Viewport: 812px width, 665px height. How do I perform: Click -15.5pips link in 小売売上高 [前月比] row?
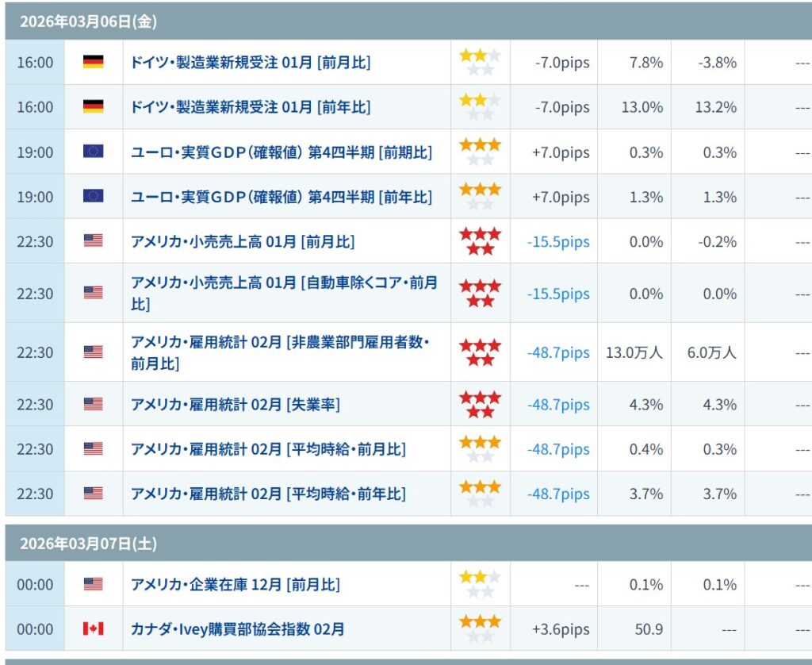(x=558, y=241)
